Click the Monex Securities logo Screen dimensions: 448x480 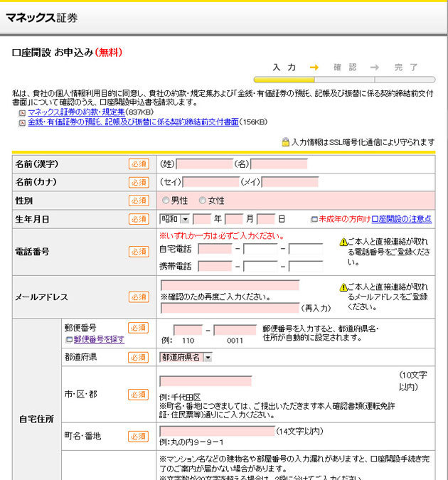(x=42, y=18)
